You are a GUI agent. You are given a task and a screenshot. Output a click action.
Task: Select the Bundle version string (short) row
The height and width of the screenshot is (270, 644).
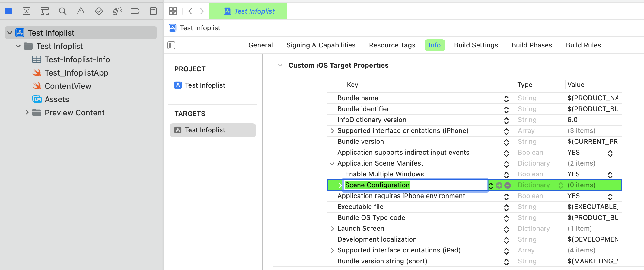pos(474,261)
